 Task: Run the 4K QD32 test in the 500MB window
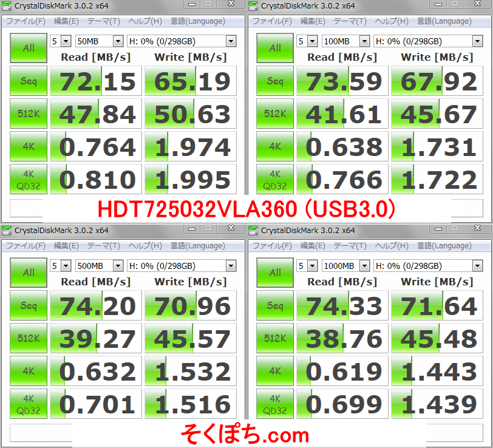[29, 404]
